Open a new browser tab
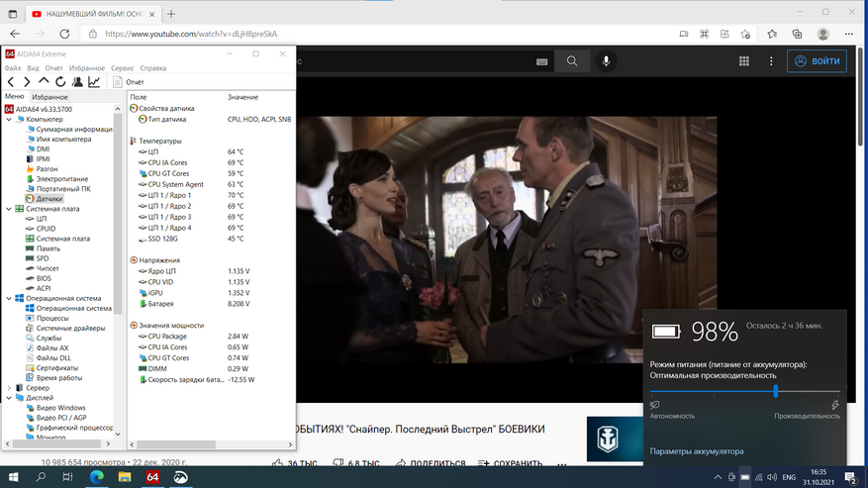Viewport: 868px width, 488px height. 171,14
